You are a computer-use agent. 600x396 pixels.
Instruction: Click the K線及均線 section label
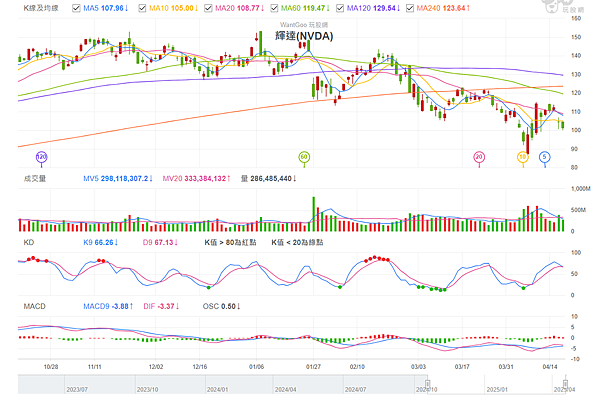tap(41, 8)
